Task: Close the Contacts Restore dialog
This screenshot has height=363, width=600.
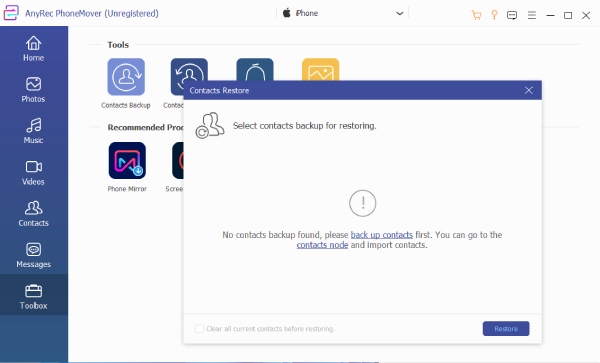Action: tap(529, 90)
